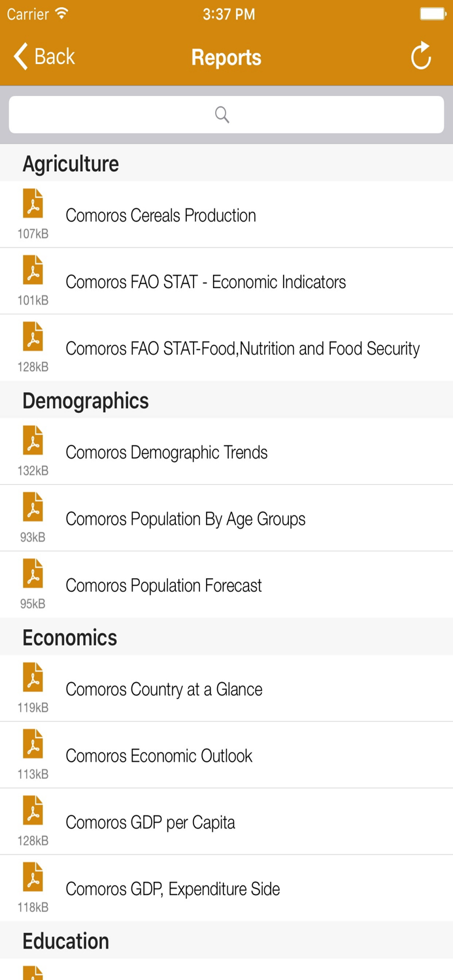Image resolution: width=453 pixels, height=980 pixels.
Task: Tap the Agriculture section header
Action: [x=71, y=163]
